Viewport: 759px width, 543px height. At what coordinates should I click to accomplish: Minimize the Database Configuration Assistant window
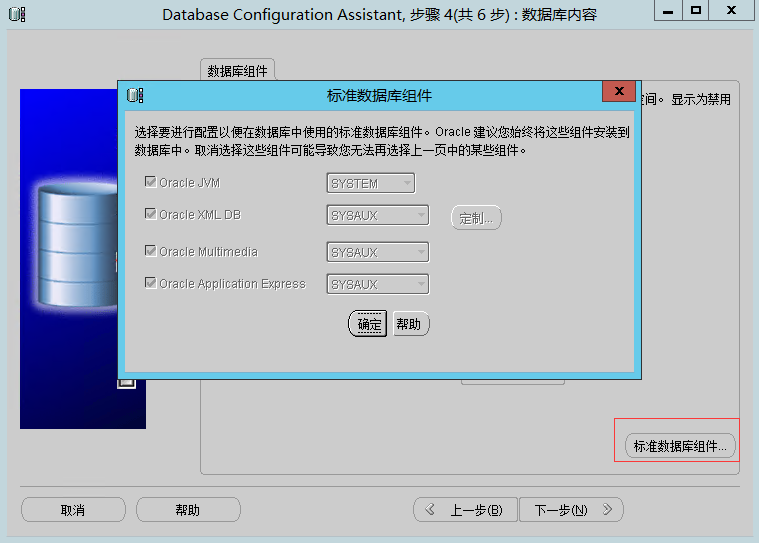tap(668, 11)
